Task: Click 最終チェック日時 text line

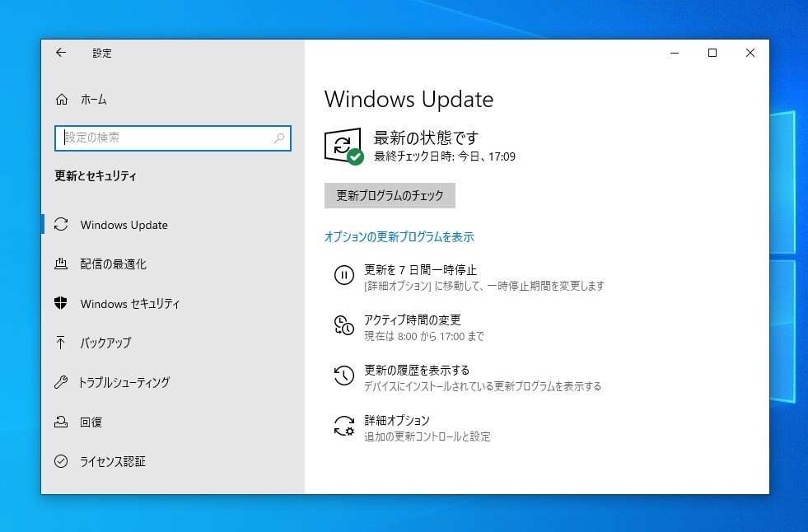Action: click(444, 156)
